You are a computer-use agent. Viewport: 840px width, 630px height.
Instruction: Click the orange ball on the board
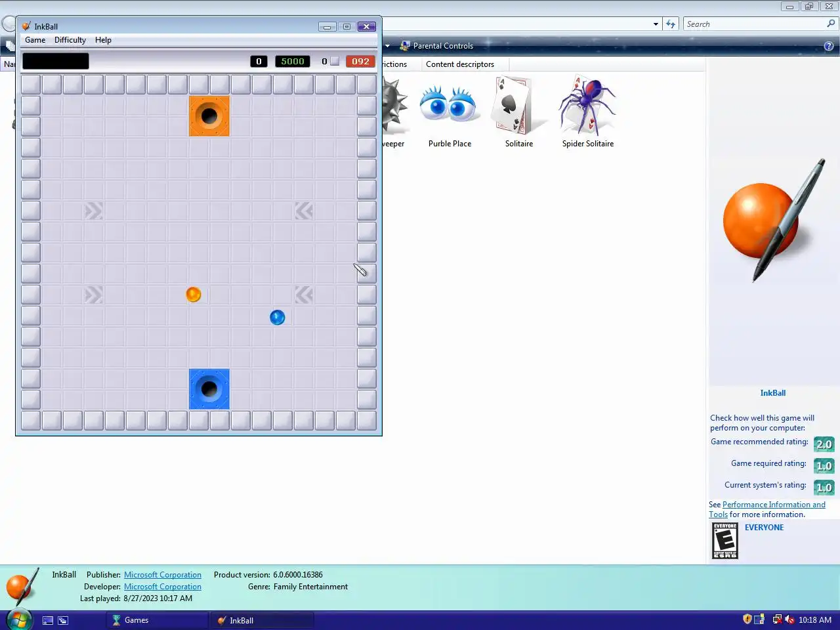(193, 295)
